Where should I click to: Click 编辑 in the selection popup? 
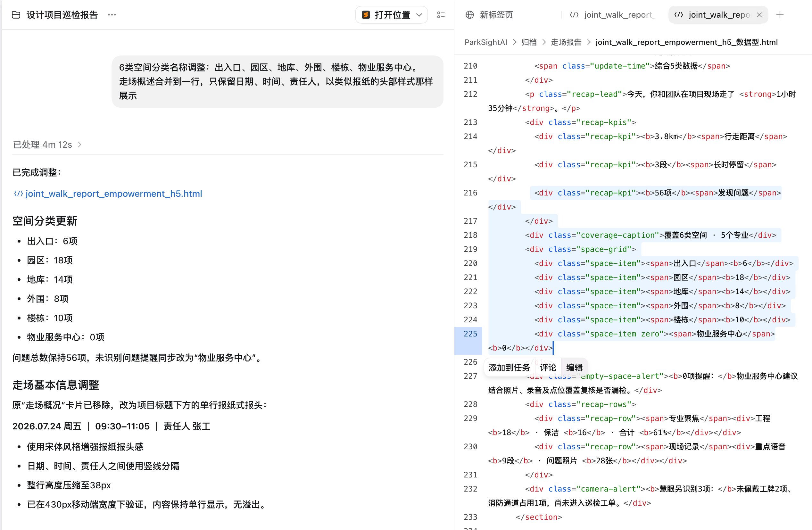pos(574,367)
